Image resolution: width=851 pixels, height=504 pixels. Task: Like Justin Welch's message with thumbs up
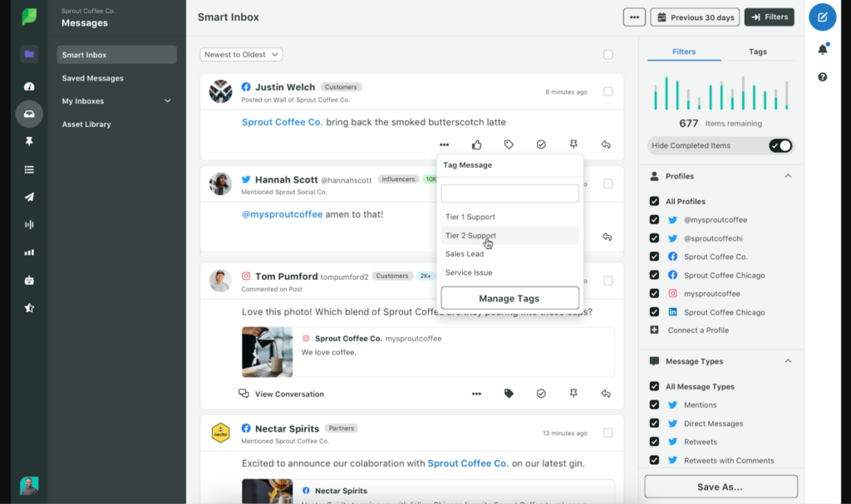[x=476, y=144]
